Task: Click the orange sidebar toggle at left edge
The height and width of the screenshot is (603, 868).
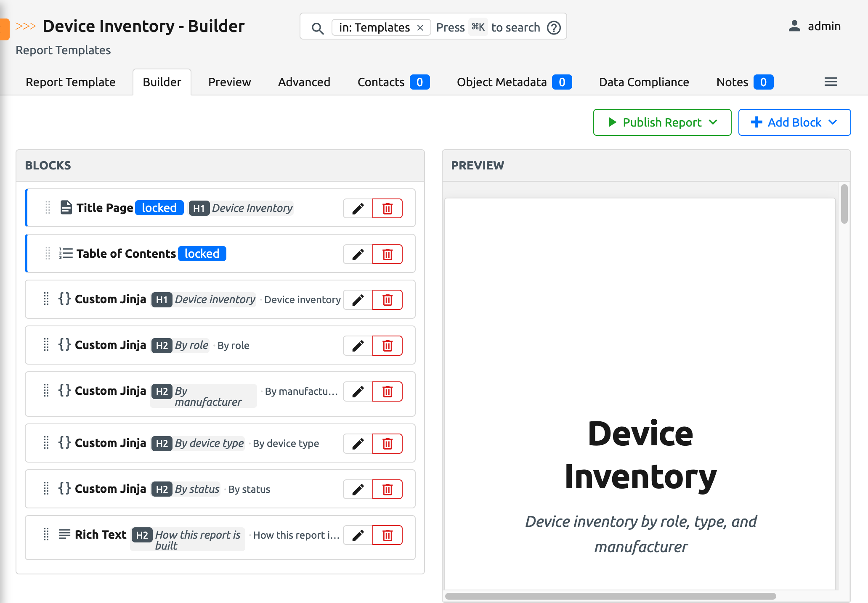Action: 4,29
